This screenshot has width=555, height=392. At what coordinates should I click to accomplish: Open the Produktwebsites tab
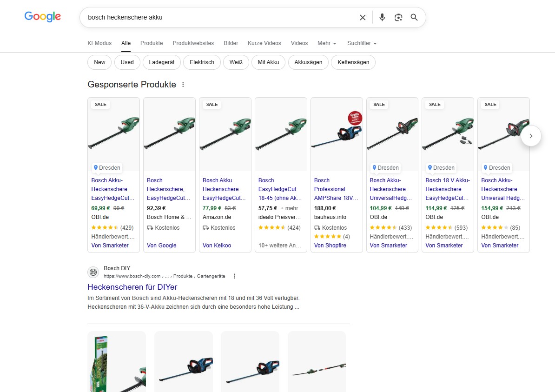(x=193, y=43)
